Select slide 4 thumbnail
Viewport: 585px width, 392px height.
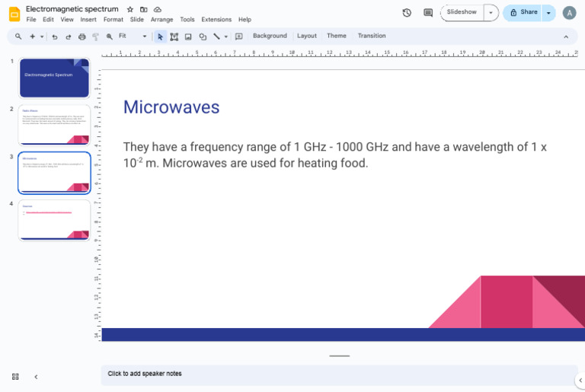(x=54, y=220)
